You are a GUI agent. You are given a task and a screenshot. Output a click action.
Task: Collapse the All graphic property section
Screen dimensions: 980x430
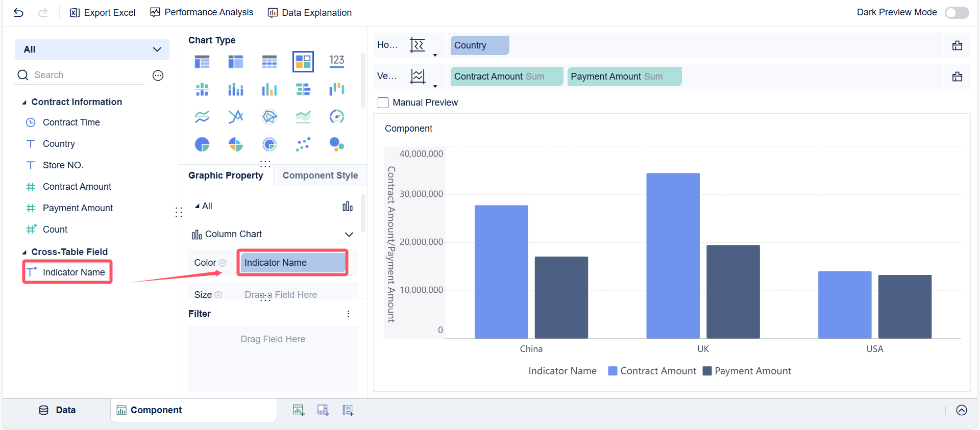197,206
